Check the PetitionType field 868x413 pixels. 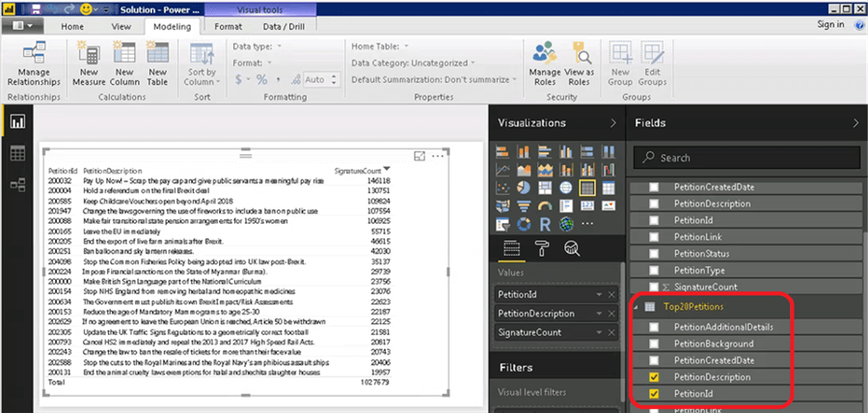click(654, 270)
